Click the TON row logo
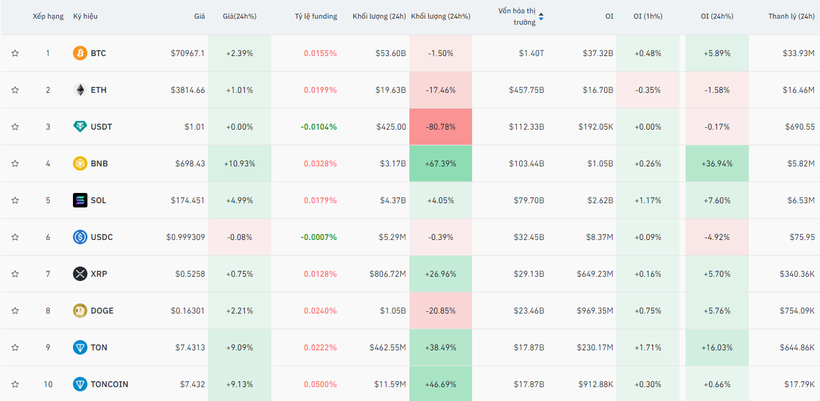 pyautogui.click(x=80, y=347)
